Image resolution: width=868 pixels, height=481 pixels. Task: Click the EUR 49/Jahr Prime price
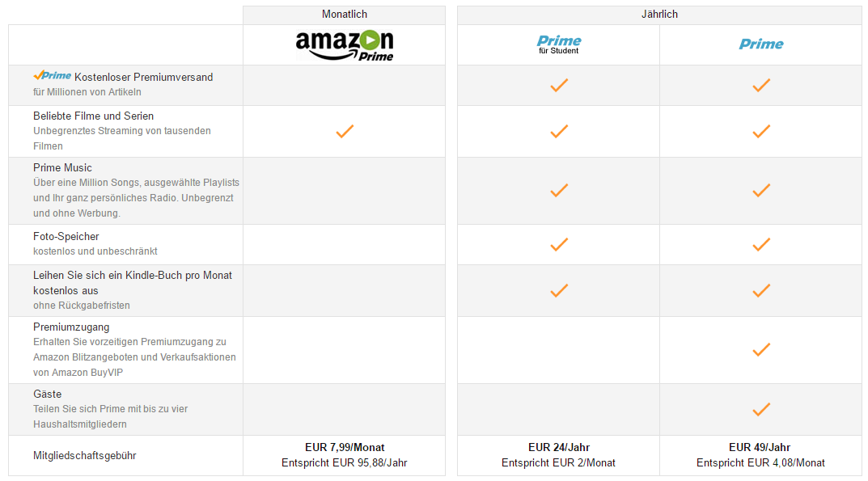tap(760, 447)
